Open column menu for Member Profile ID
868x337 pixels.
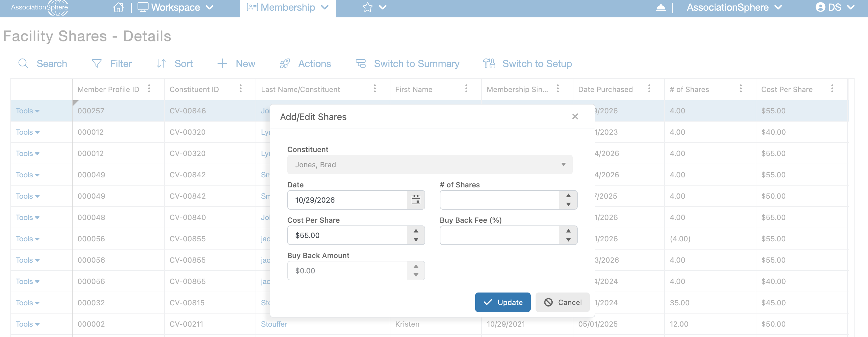149,89
